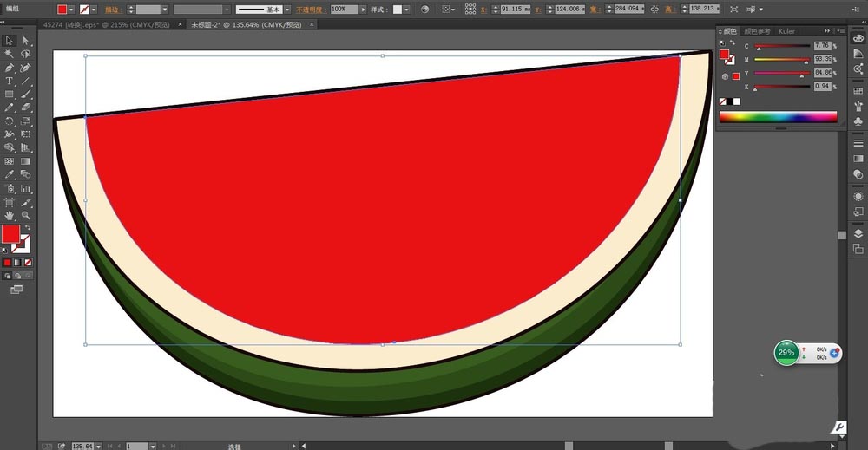Select the Direct Selection (white arrow) tool
This screenshot has width=868, height=450.
click(x=25, y=41)
